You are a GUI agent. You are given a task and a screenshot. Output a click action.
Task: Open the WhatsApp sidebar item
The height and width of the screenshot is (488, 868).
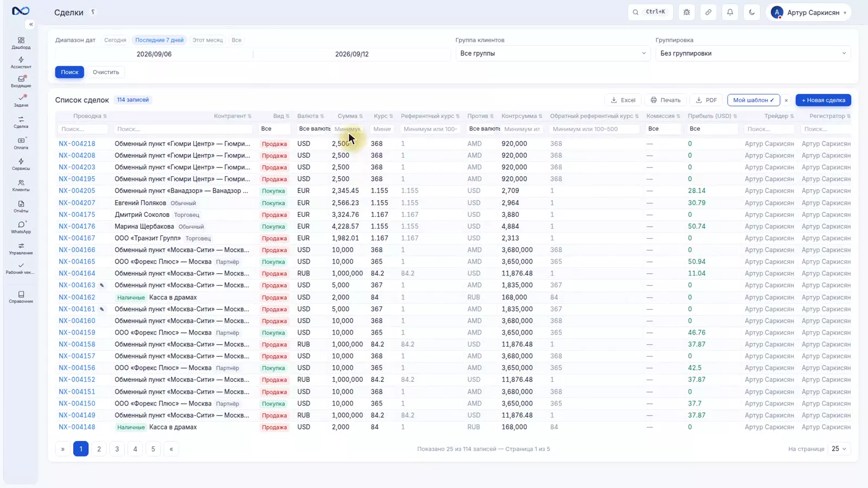click(x=21, y=228)
